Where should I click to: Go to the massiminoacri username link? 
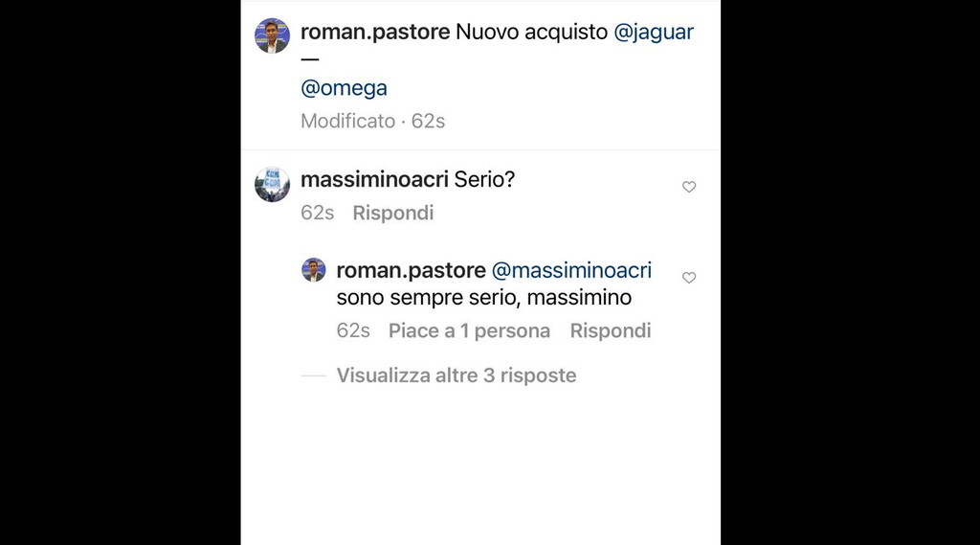click(x=374, y=179)
